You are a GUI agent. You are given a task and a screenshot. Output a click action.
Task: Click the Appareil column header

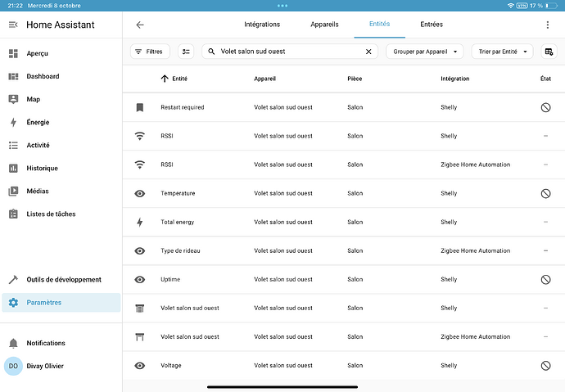(x=264, y=79)
